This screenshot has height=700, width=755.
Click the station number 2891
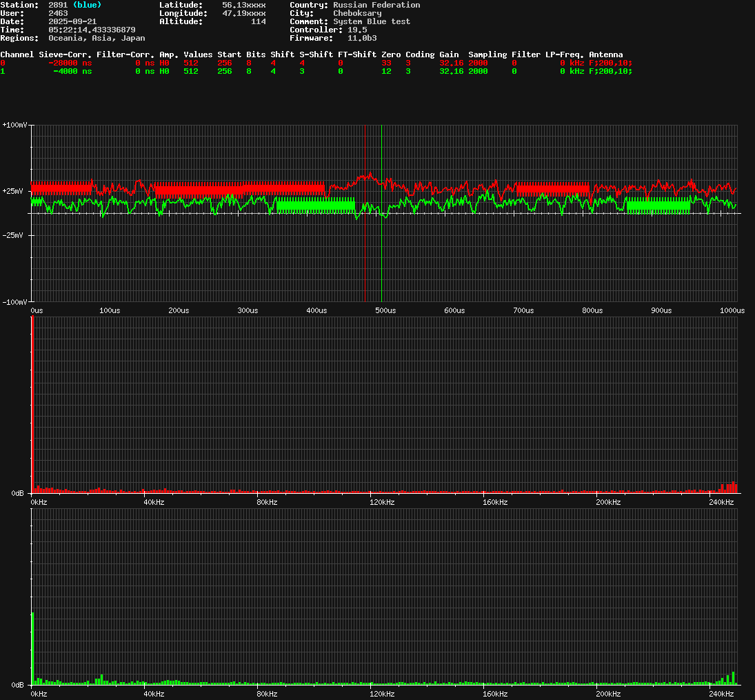58,5
